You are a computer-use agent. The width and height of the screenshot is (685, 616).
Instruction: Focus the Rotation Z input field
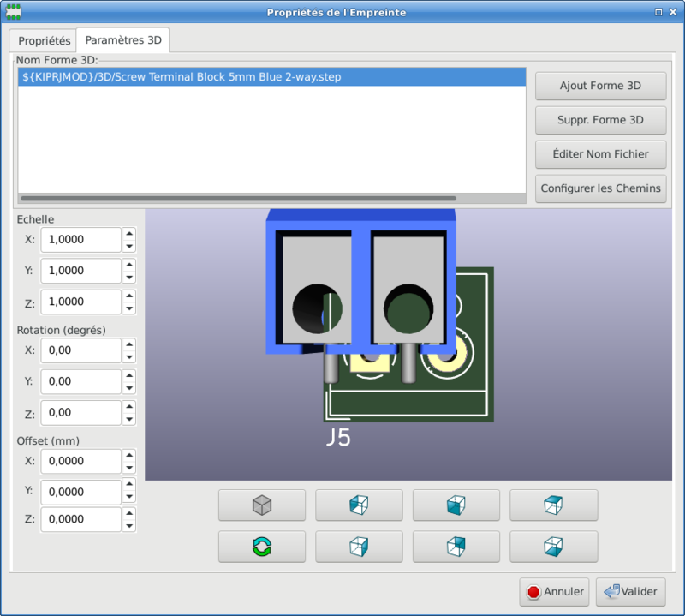coord(80,412)
